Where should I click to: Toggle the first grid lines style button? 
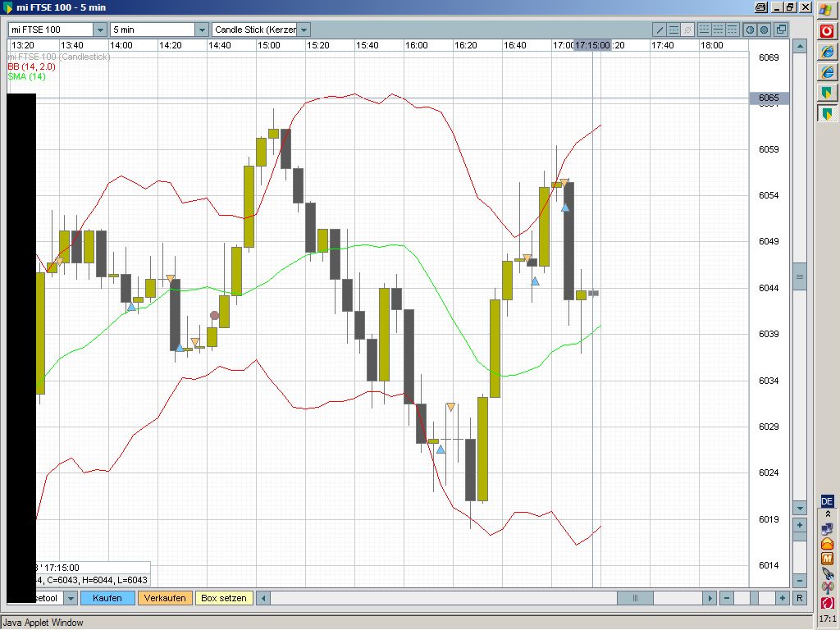point(704,30)
